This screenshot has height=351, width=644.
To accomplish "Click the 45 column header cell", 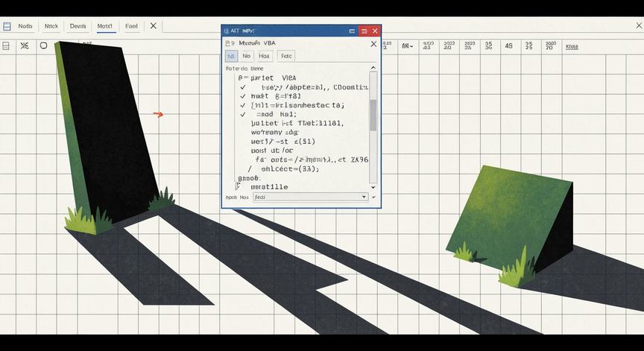I will (508, 46).
